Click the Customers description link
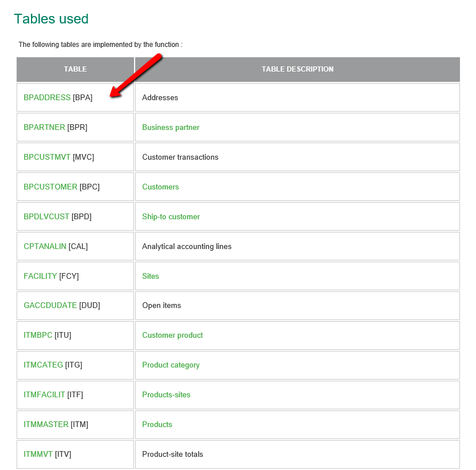This screenshot has width=476, height=470. [x=160, y=187]
